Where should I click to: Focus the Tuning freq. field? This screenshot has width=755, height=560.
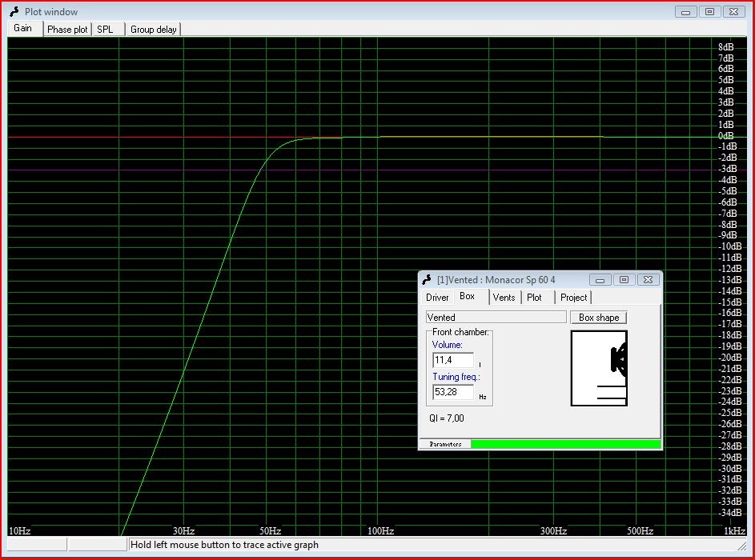(452, 392)
